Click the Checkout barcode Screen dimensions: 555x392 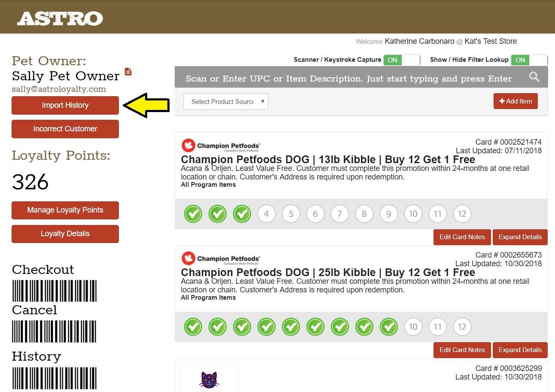pyautogui.click(x=55, y=291)
